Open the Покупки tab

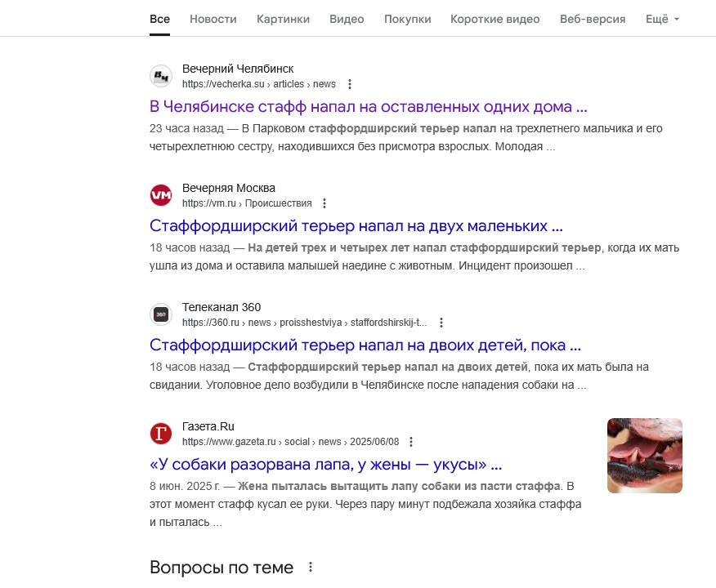407,19
